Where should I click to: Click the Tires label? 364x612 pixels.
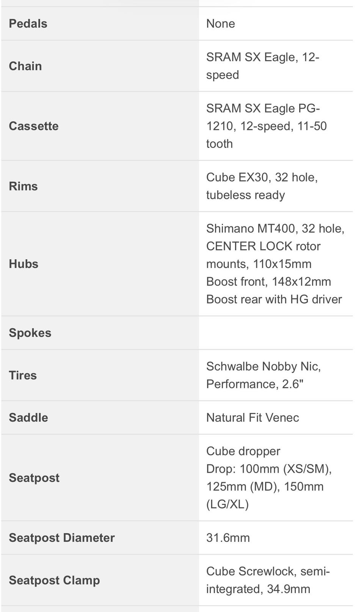pos(23,375)
